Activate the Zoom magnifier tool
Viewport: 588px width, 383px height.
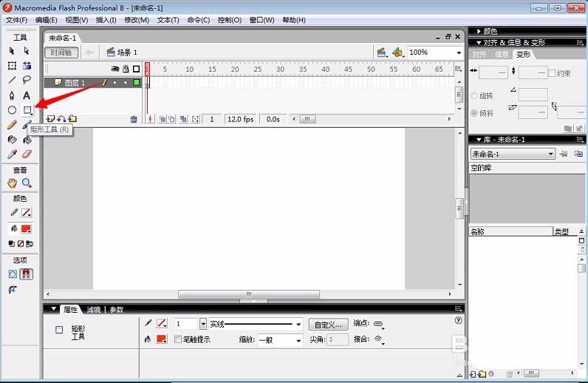pyautogui.click(x=27, y=183)
